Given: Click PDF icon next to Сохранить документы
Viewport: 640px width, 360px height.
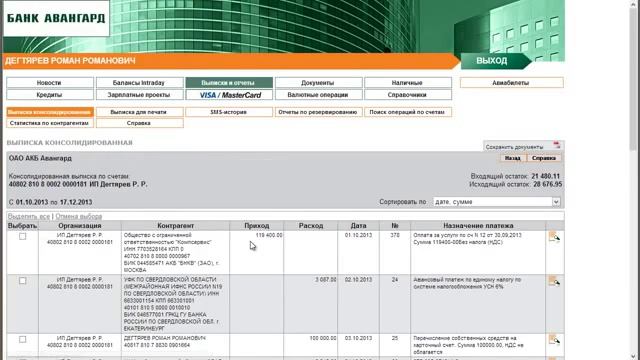Looking at the screenshot, I should [557, 145].
